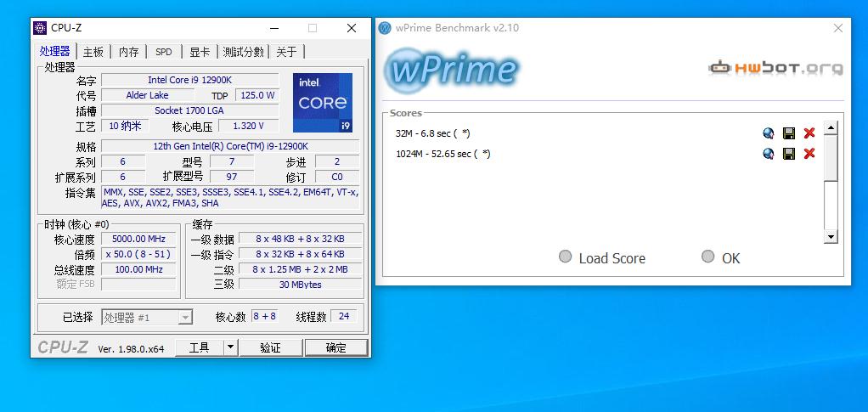
Task: Click the empty 额定 FSB field
Action: coord(139,284)
